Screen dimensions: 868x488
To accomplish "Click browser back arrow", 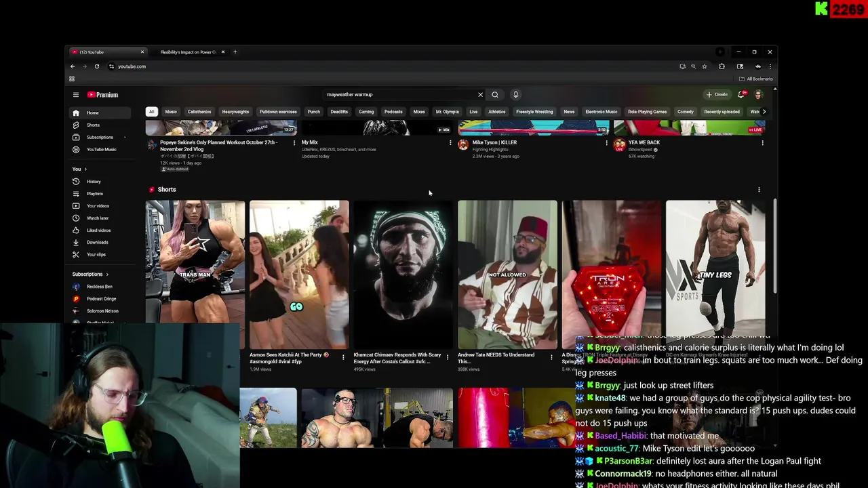I will 73,66.
